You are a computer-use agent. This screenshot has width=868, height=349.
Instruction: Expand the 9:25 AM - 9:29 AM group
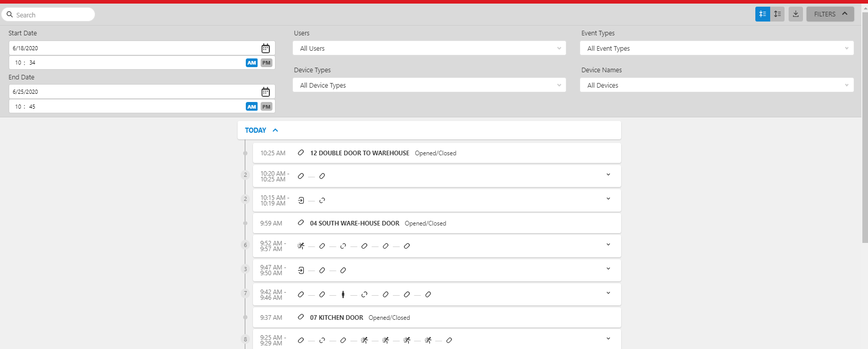[x=608, y=339]
